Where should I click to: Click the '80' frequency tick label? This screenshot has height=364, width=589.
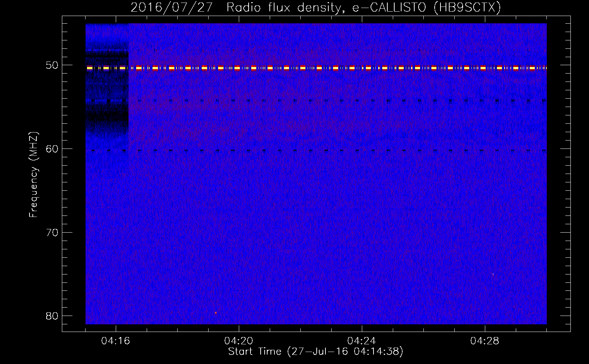[x=52, y=316]
